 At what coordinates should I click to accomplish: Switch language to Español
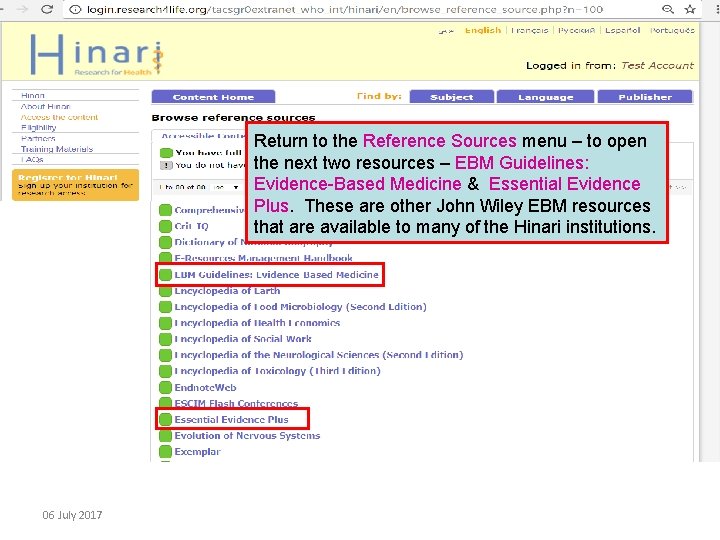coord(622,30)
